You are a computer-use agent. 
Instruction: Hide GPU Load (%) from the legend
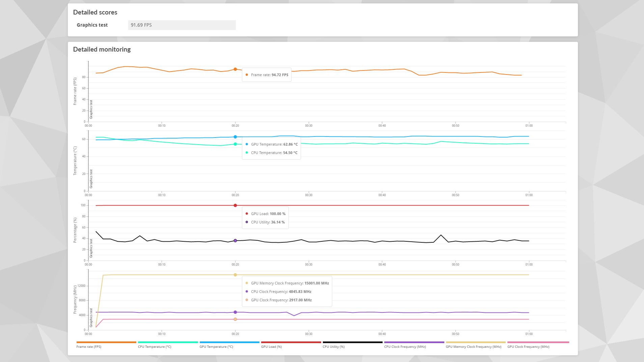pos(271,346)
